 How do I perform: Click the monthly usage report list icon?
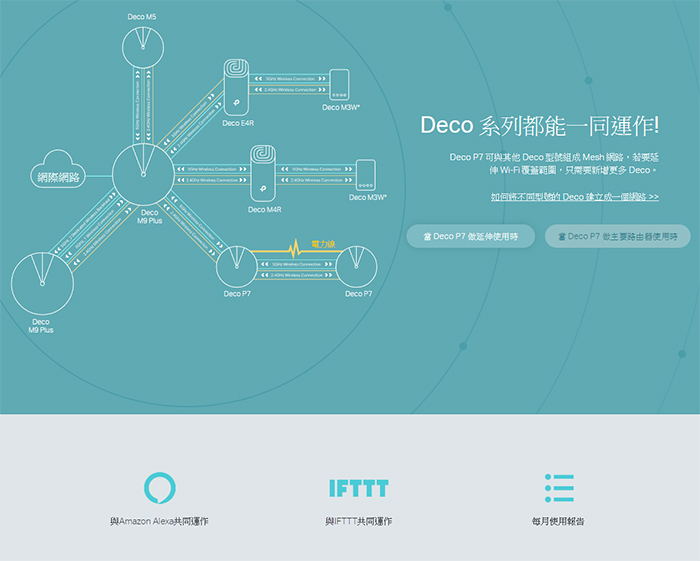(x=559, y=488)
